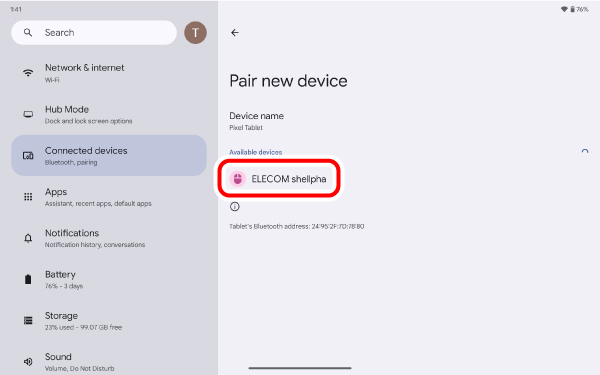
Task: Pair with ELECOM shellpha device
Action: point(279,179)
